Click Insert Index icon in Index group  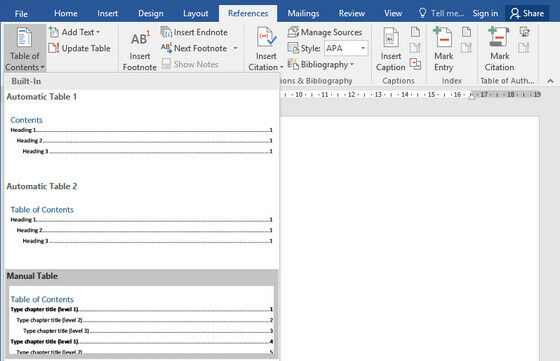pyautogui.click(x=466, y=32)
